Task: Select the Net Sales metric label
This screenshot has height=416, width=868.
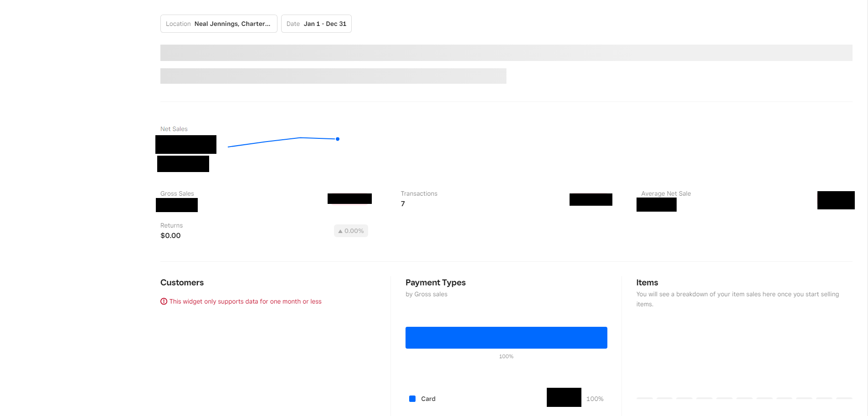Action: pos(174,129)
